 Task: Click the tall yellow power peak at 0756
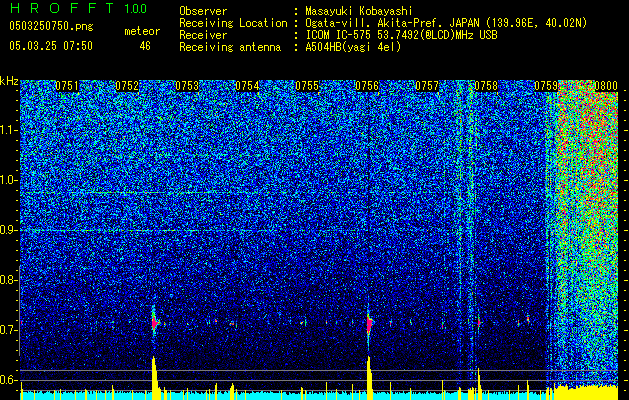click(369, 378)
